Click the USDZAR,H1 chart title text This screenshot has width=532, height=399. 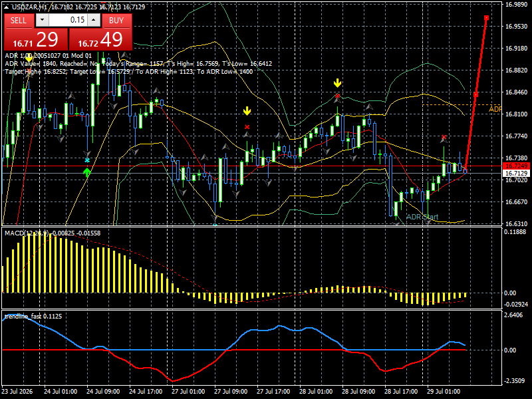(x=29, y=7)
